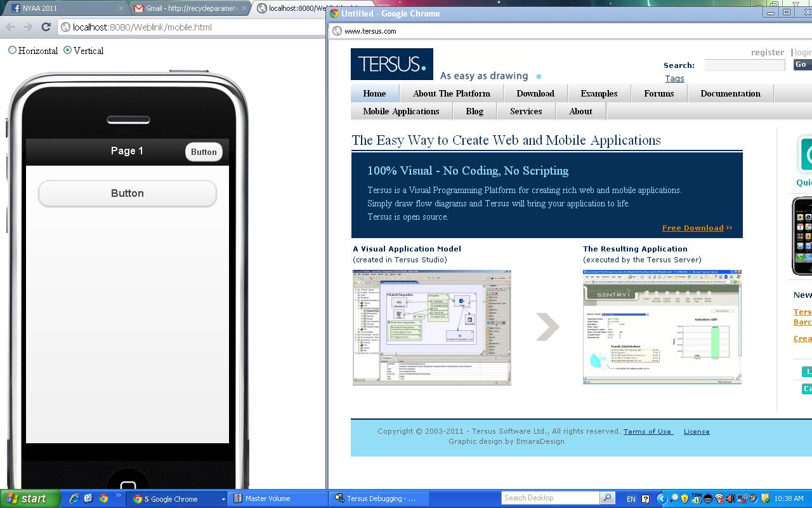The width and height of the screenshot is (812, 508).
Task: Click the Search Desktop magnifier button
Action: tap(607, 498)
